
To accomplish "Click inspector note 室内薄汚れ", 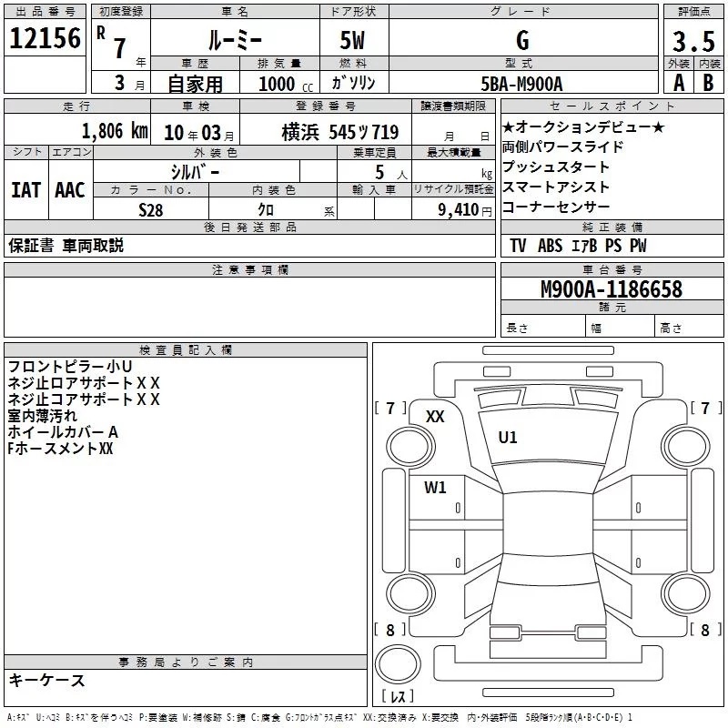I will [42, 416].
